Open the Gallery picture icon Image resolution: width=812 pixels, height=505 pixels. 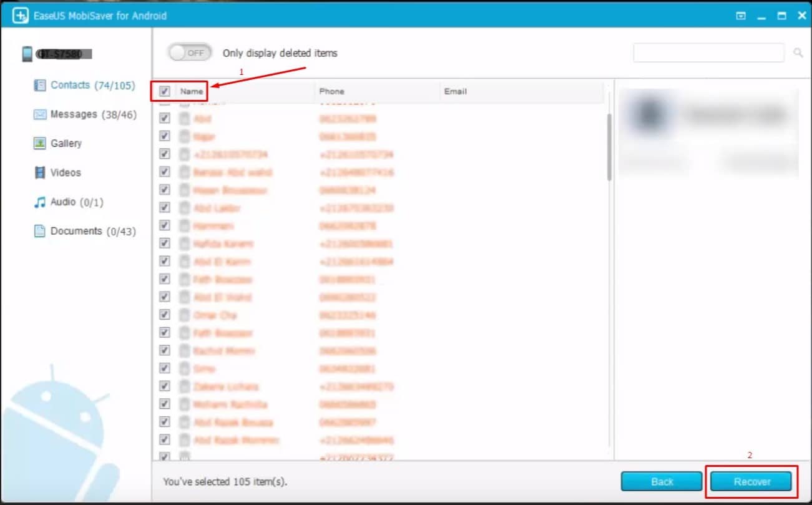pos(39,144)
